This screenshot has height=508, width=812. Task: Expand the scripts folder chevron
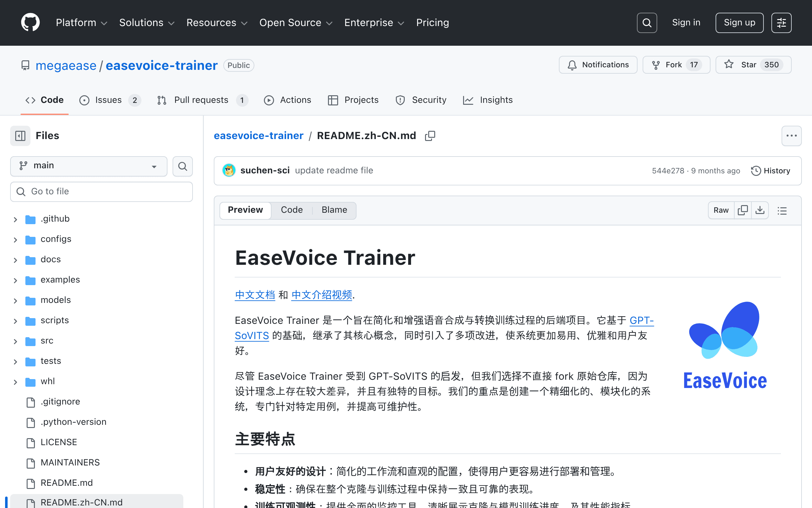(x=16, y=321)
